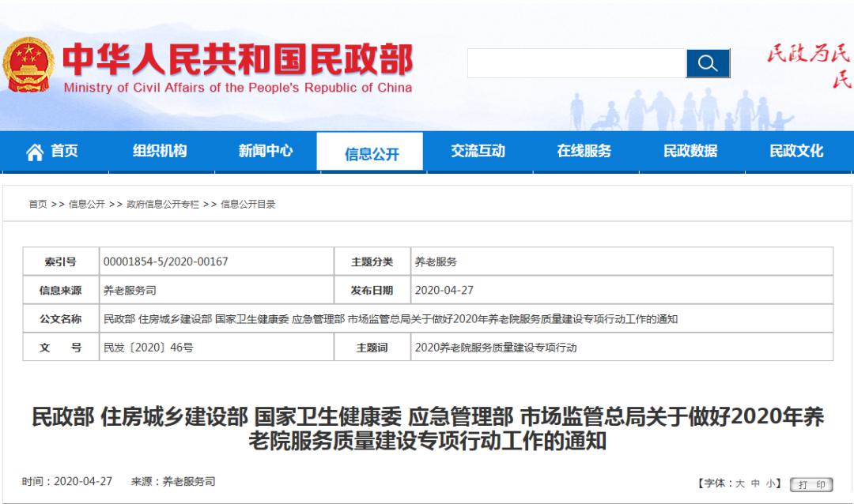Image resolution: width=854 pixels, height=504 pixels.
Task: Visit the 民政文化 navigation tab
Action: pos(797,151)
